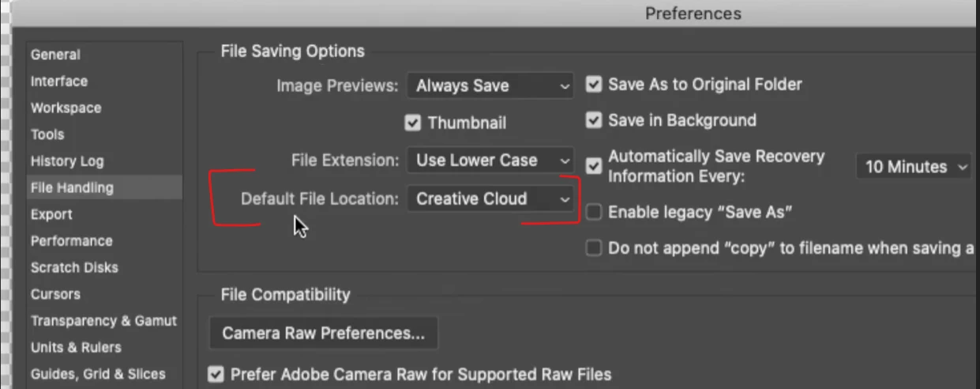Open Performance preferences

pos(71,241)
